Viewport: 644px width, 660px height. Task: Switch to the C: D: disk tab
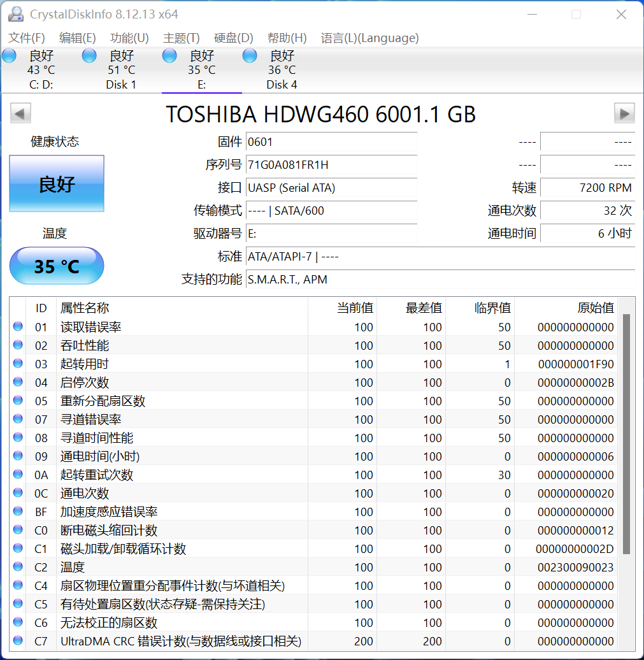[x=41, y=70]
